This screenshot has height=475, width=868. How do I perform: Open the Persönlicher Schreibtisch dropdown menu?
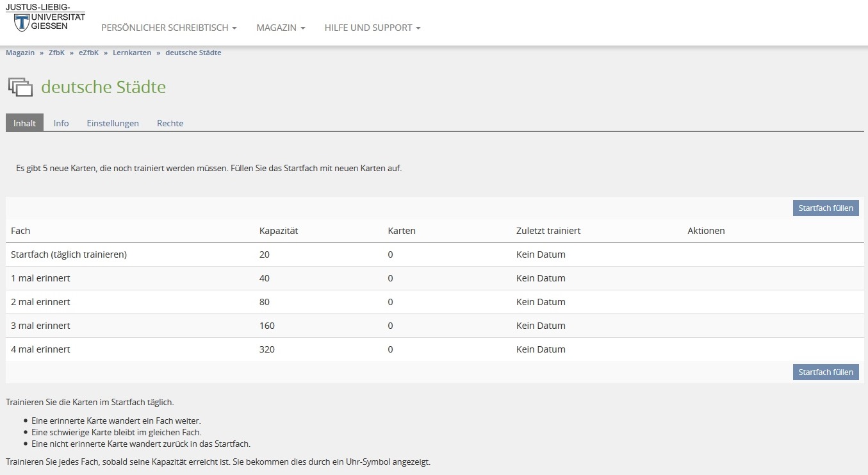pos(169,28)
